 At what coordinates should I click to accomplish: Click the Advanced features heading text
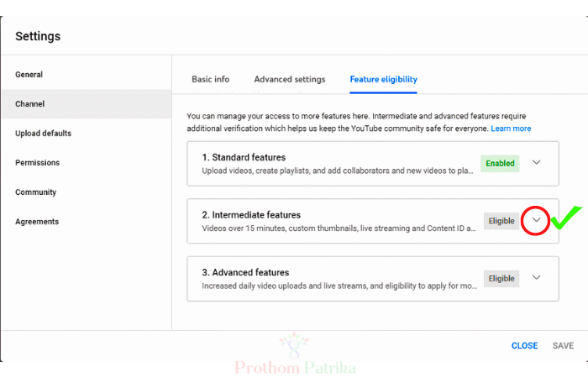[x=245, y=272]
